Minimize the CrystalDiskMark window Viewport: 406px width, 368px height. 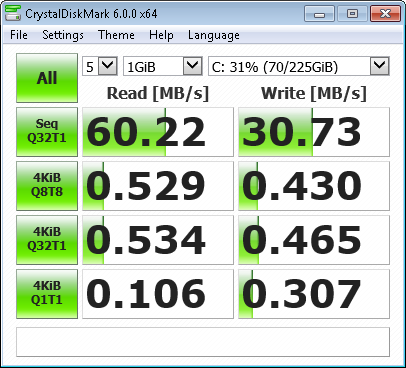(319, 14)
